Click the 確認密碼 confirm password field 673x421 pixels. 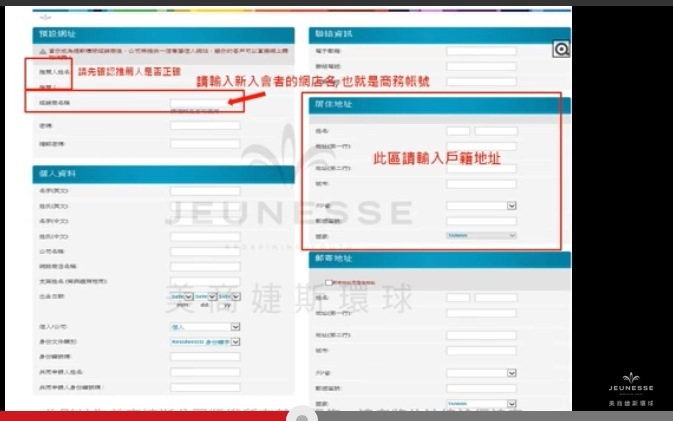coord(205,144)
